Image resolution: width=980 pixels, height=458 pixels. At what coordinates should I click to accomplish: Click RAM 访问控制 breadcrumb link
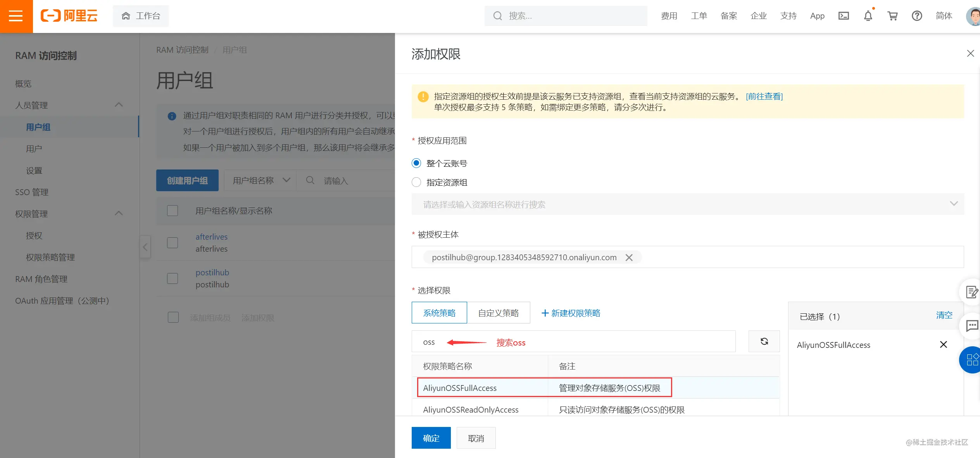pyautogui.click(x=182, y=50)
